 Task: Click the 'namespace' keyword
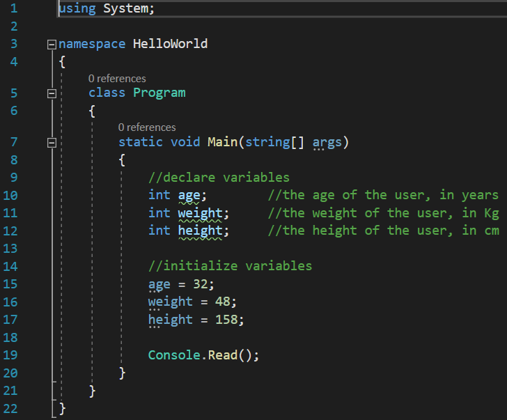coord(92,44)
